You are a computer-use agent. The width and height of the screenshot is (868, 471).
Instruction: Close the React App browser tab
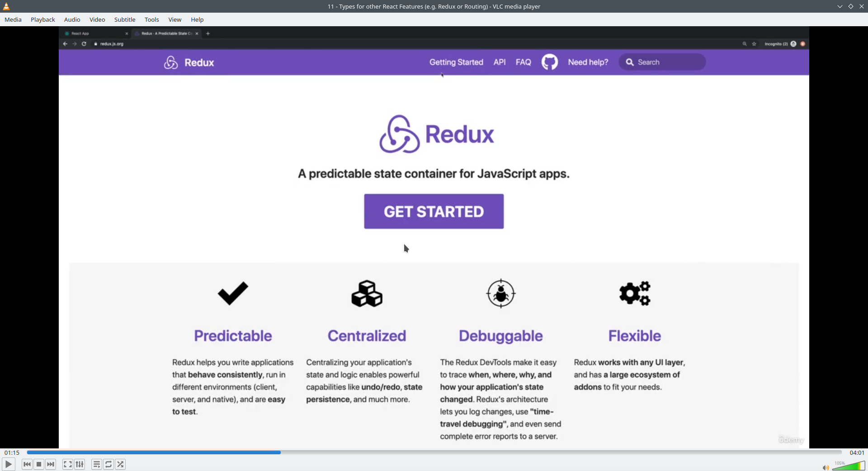127,33
